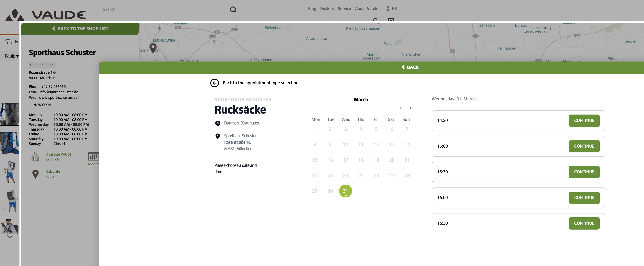Continue with the 16:00 slot

point(584,198)
